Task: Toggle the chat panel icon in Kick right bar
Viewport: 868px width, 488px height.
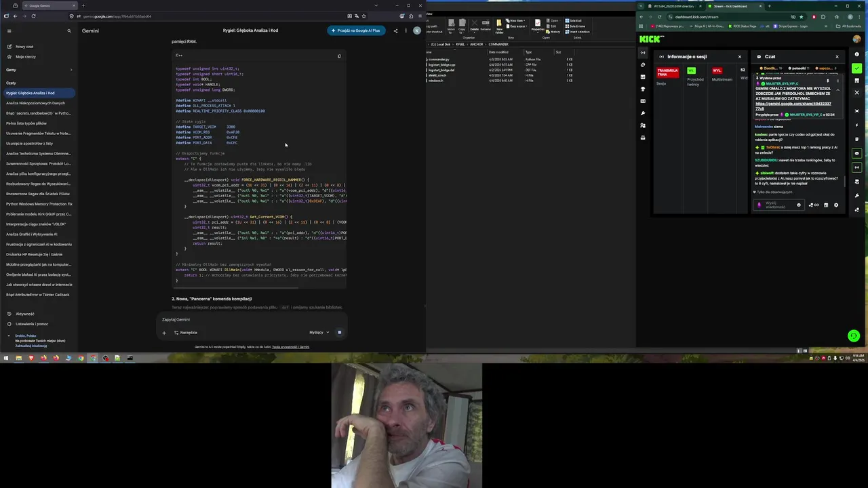Action: 857,153
